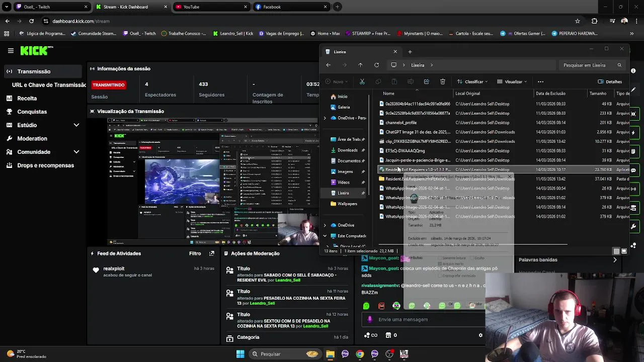Sort by Data de Exclusão column
The height and width of the screenshot is (362, 644).
tap(550, 94)
